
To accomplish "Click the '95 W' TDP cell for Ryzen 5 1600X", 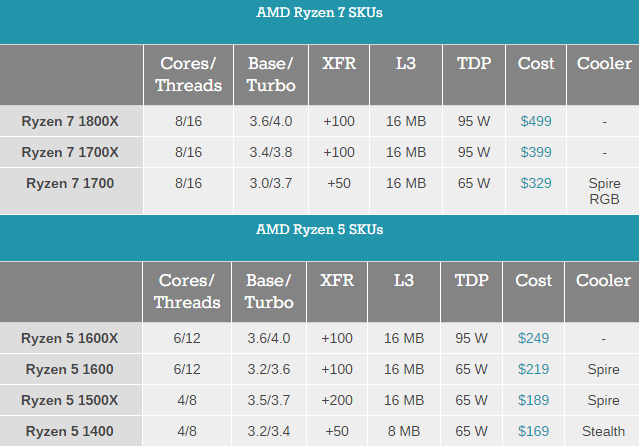I will point(472,338).
